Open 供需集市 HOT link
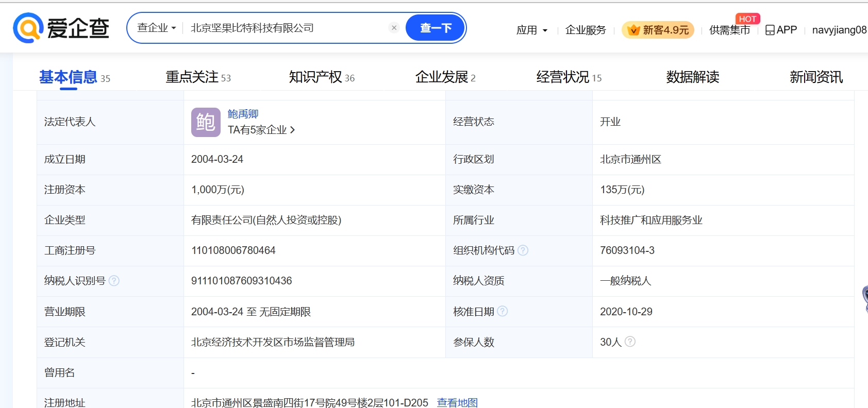Screen dimensions: 868x408 [x=729, y=30]
